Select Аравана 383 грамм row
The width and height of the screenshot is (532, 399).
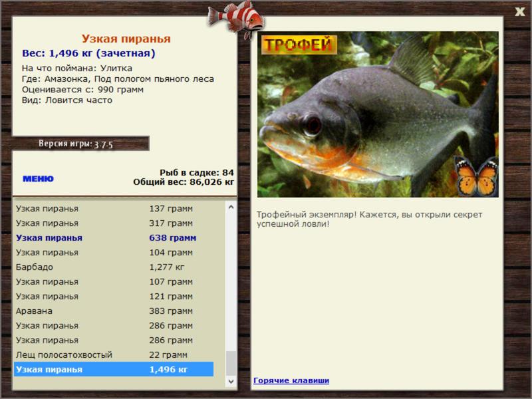114,311
